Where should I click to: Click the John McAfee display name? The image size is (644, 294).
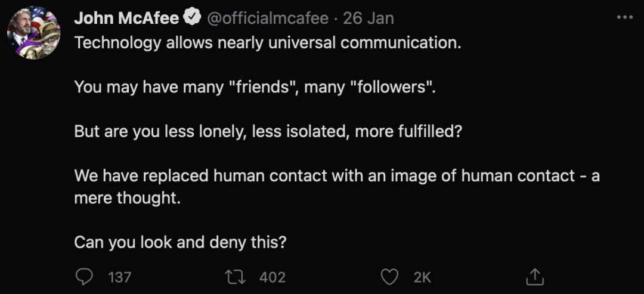[x=126, y=18]
